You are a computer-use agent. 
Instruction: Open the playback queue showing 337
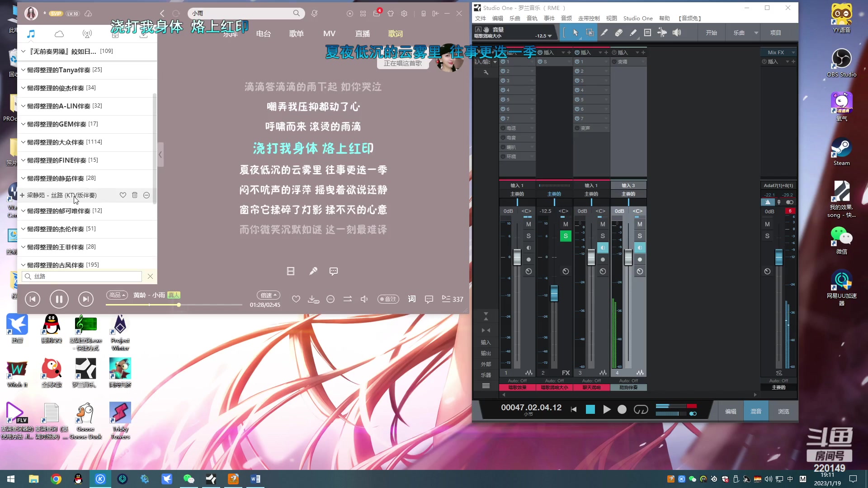(x=453, y=299)
